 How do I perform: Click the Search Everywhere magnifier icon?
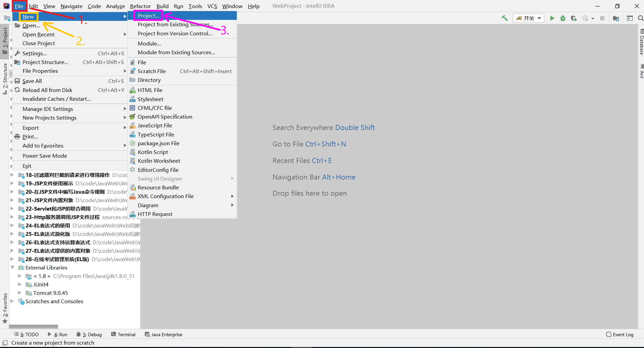[641, 18]
